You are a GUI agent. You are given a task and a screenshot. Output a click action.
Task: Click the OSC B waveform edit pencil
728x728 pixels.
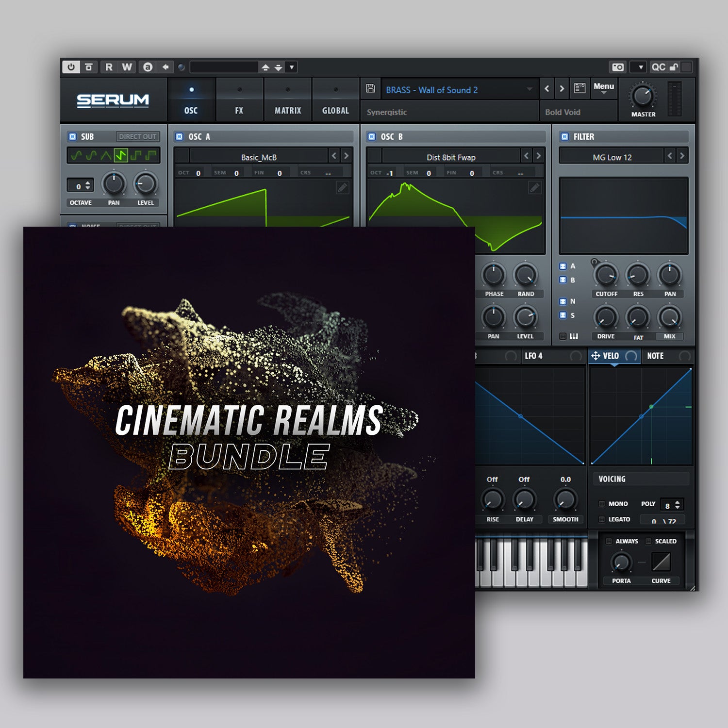click(534, 188)
